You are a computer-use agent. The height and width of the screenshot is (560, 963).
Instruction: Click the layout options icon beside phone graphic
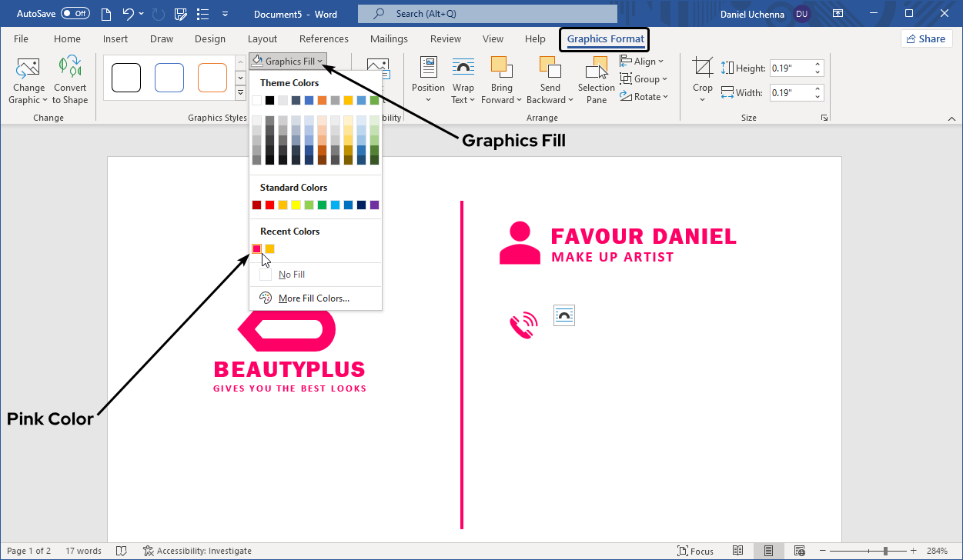(x=564, y=315)
